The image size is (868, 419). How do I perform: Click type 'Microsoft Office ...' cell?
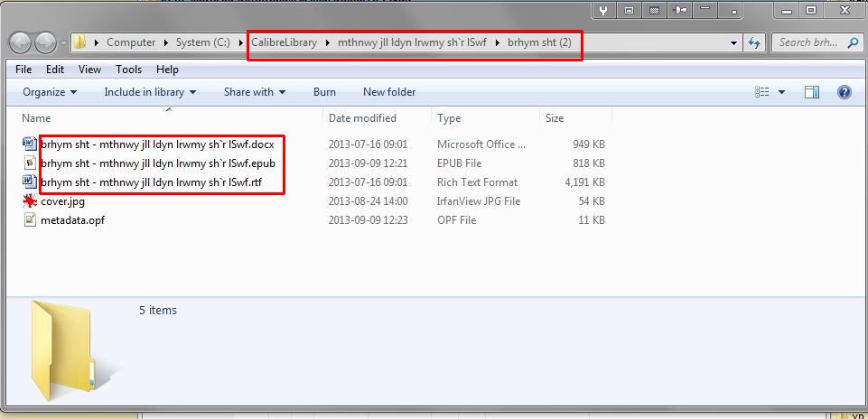481,144
